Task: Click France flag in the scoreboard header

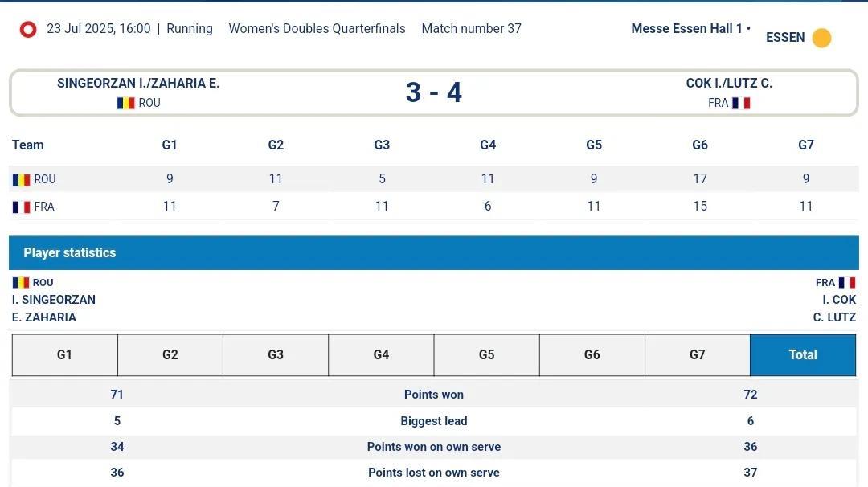Action: click(741, 103)
